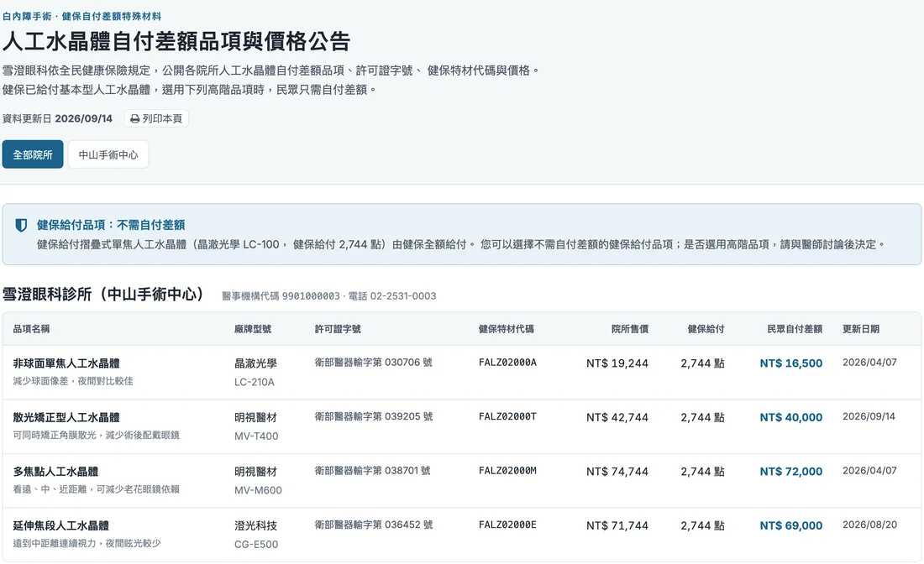924x564 pixels.
Task: Click the description 遠到中距離連續視力，夜間眩光較少
Action: point(87,543)
